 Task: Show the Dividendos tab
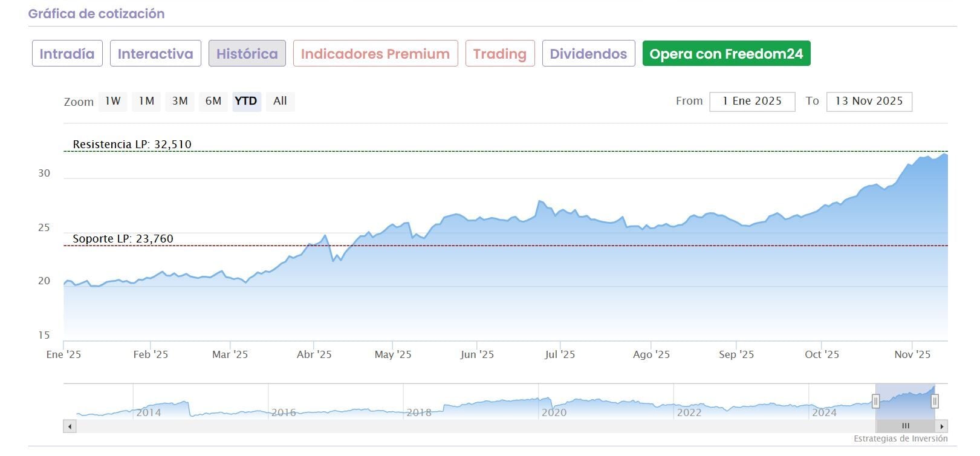click(x=588, y=54)
